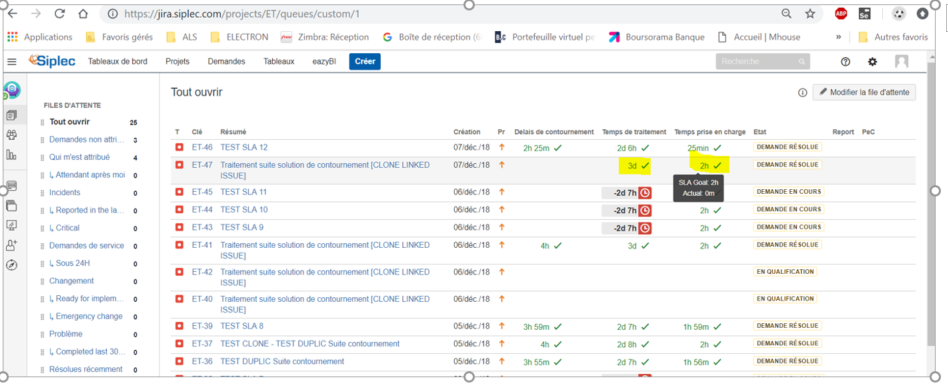The image size is (948, 384).
Task: Select the Incidents queue in sidebar
Action: click(65, 192)
